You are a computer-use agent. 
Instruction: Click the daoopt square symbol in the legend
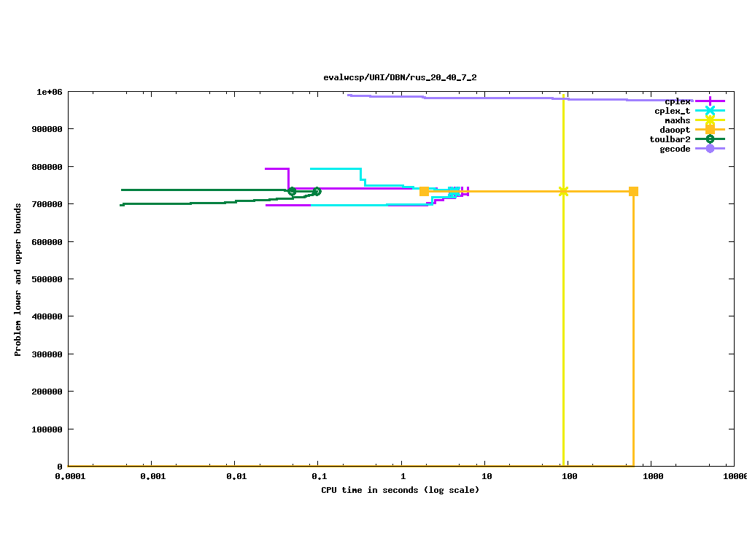coord(710,130)
